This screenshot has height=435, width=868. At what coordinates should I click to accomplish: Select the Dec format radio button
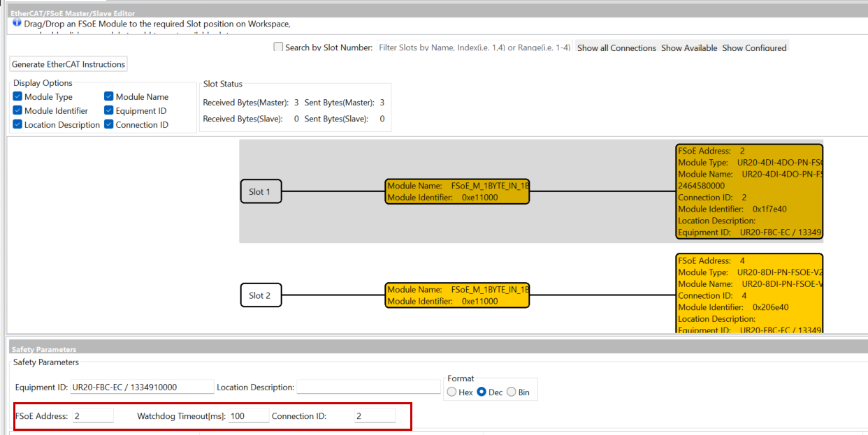click(481, 392)
